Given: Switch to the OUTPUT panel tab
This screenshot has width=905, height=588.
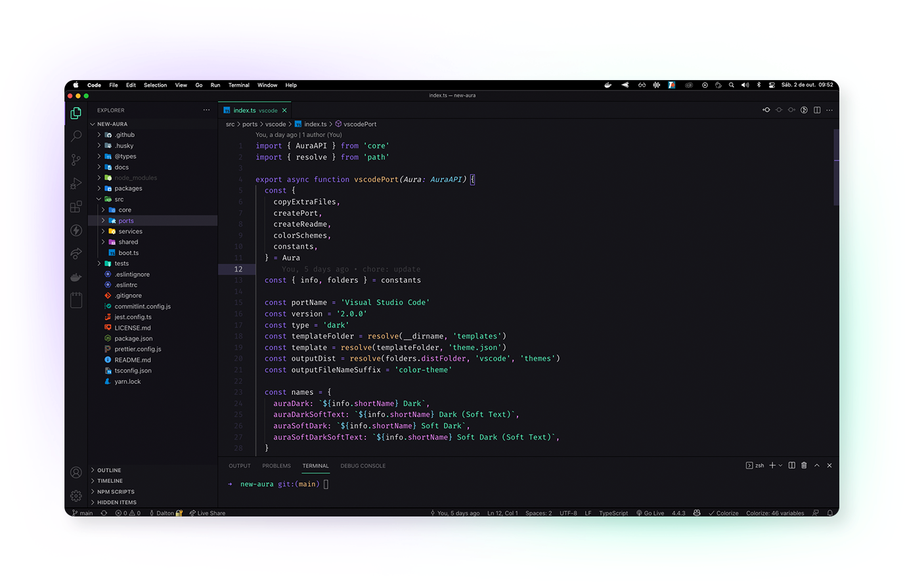Looking at the screenshot, I should coord(240,466).
